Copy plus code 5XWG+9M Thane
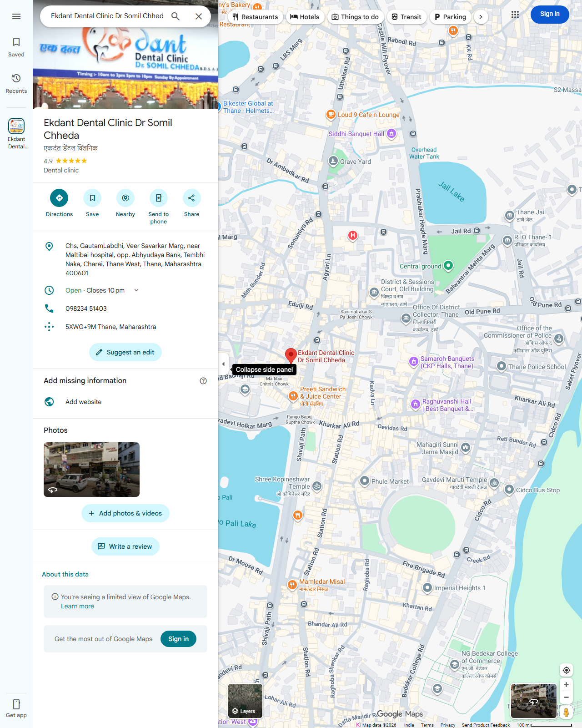Screen dimensions: 582x728 click(x=125, y=327)
